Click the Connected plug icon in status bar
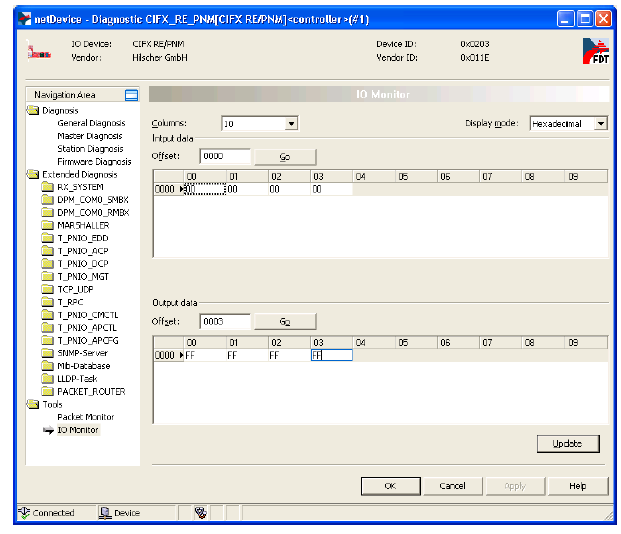621x534 pixels. [x=24, y=512]
